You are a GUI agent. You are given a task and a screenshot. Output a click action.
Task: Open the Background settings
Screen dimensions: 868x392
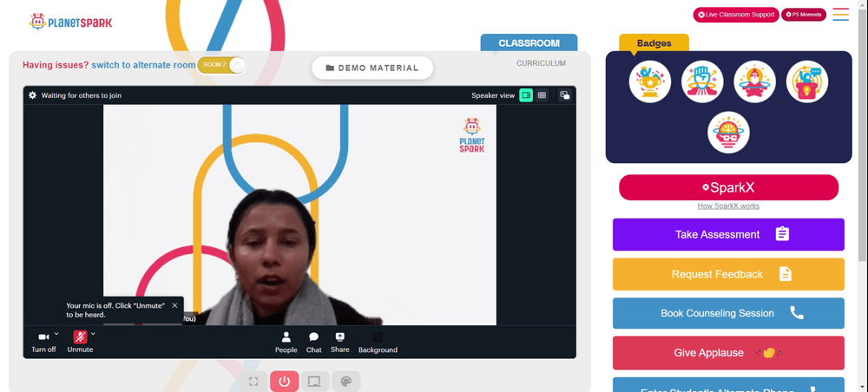coord(378,343)
